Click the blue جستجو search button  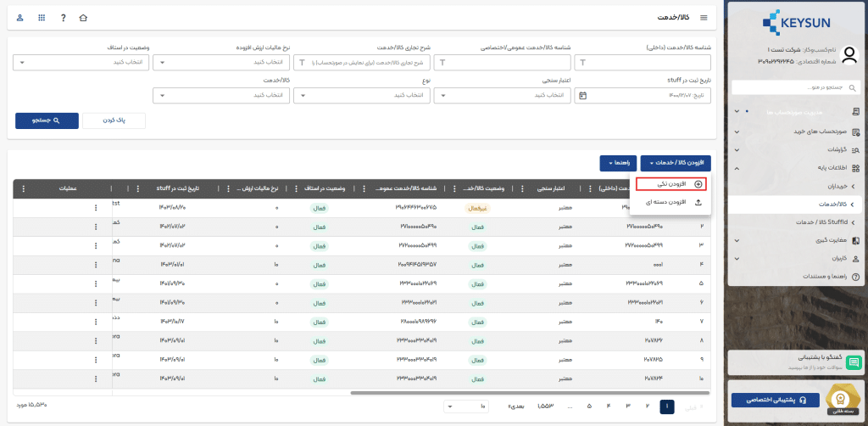(x=46, y=121)
